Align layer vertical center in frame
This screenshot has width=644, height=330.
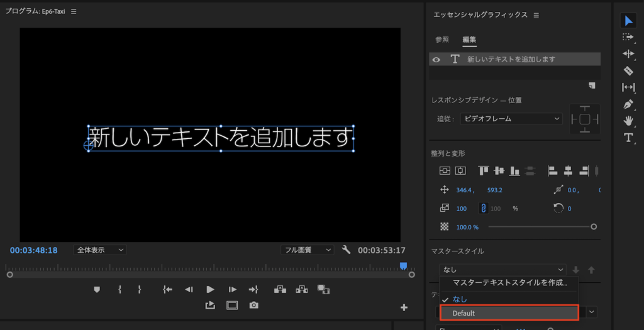point(445,171)
